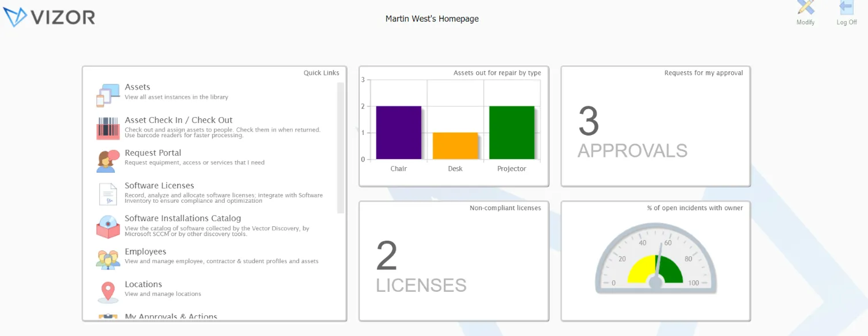Click the Log Off arrow icon

[x=846, y=8]
